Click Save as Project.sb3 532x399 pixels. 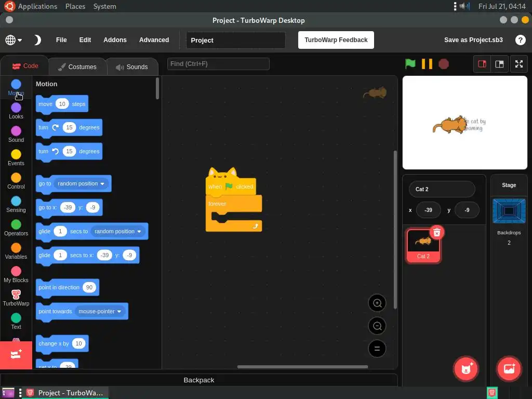tap(473, 40)
